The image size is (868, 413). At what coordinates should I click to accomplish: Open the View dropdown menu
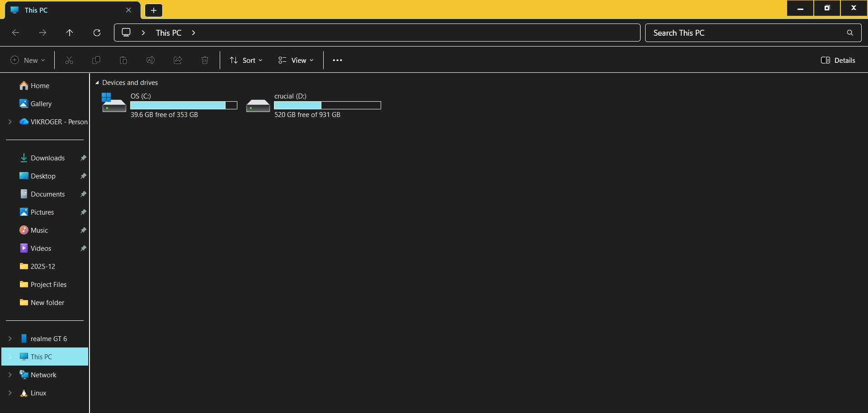click(x=296, y=60)
